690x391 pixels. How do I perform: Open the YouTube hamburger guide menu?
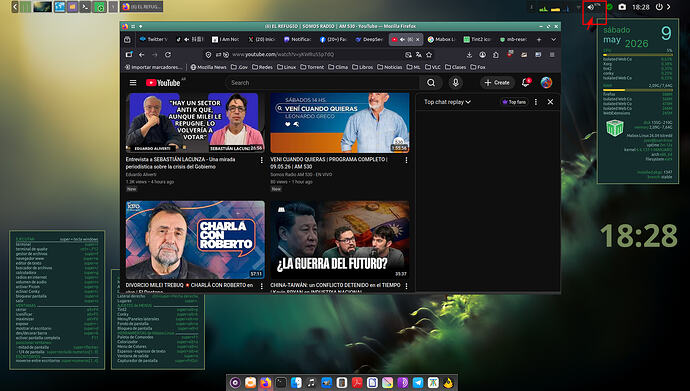coord(133,83)
